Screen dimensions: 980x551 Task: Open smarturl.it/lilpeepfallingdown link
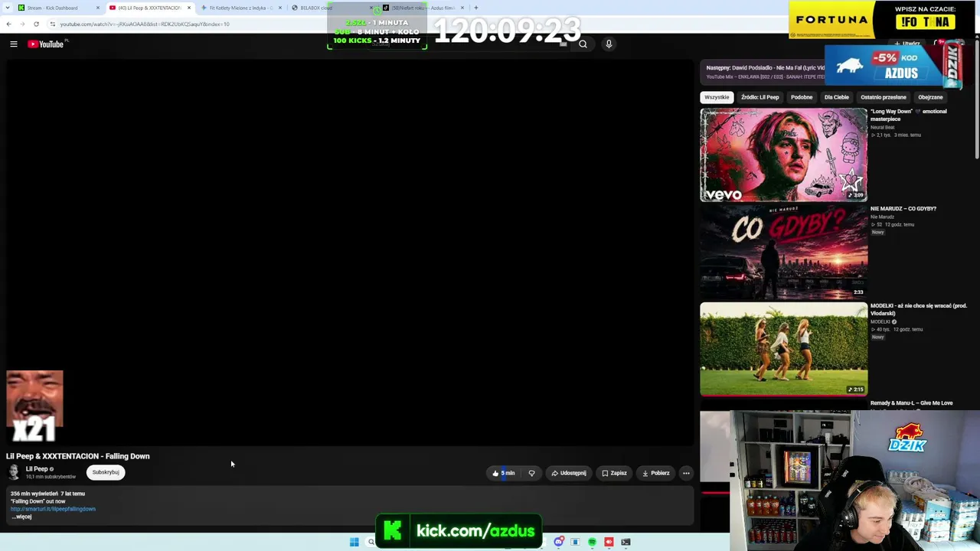click(x=53, y=509)
